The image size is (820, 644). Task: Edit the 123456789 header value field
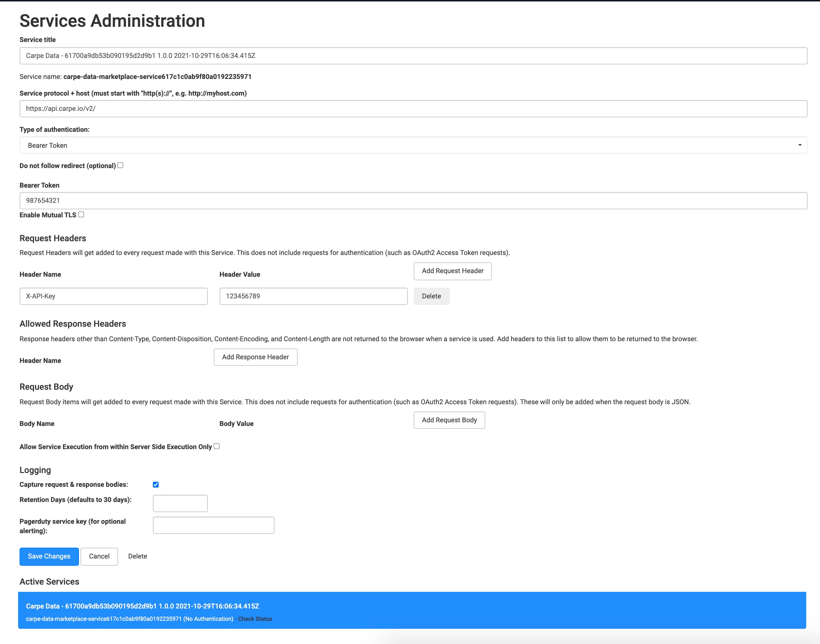(313, 296)
